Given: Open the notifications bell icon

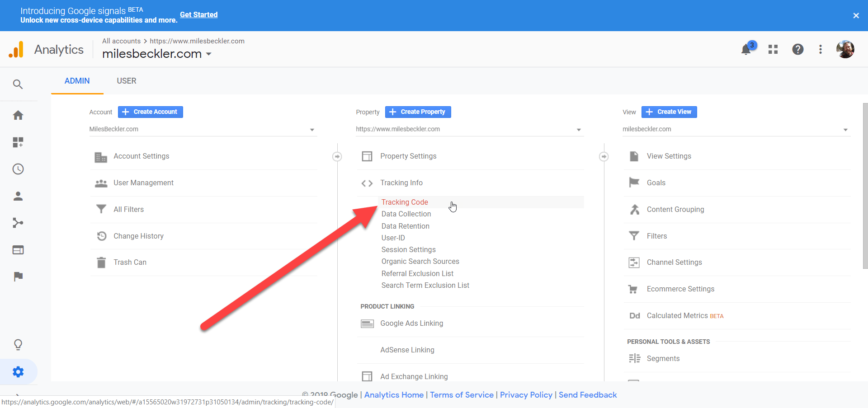Looking at the screenshot, I should coord(746,49).
